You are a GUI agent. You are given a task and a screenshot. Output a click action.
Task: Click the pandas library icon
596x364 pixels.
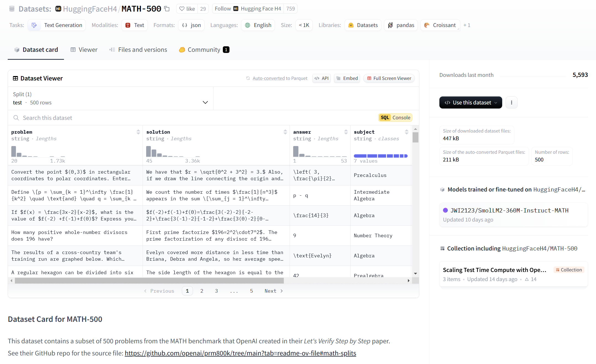(390, 25)
